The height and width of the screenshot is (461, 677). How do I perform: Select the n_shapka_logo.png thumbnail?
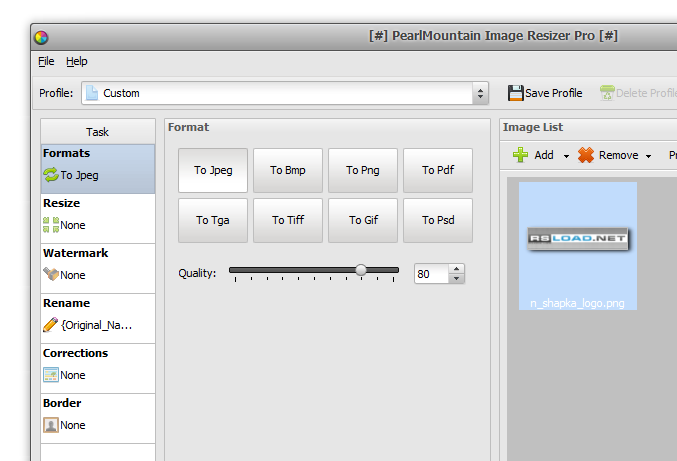point(578,246)
